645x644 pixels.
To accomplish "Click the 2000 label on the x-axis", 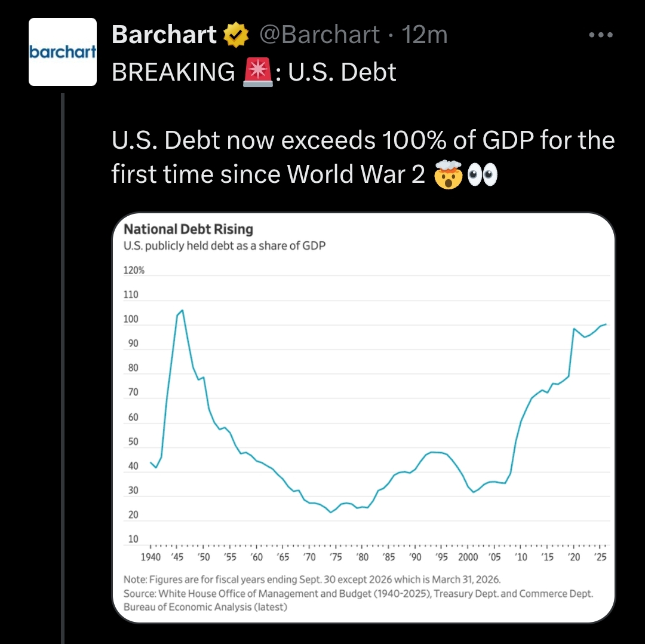I will (468, 557).
